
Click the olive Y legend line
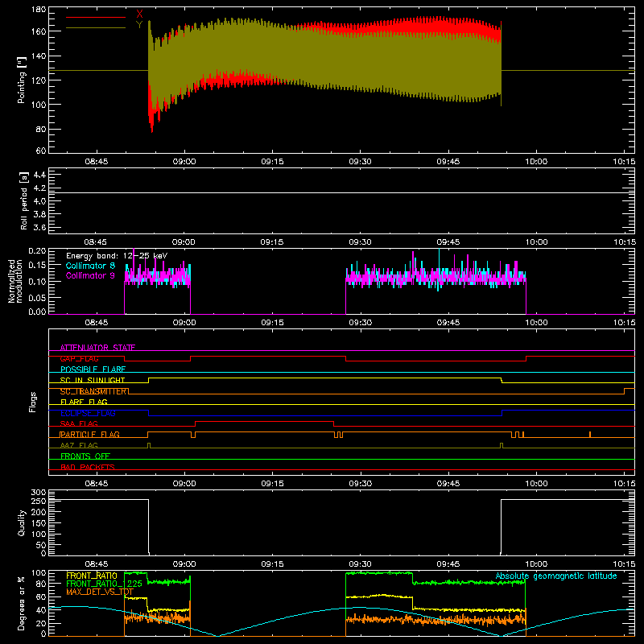[x=96, y=27]
